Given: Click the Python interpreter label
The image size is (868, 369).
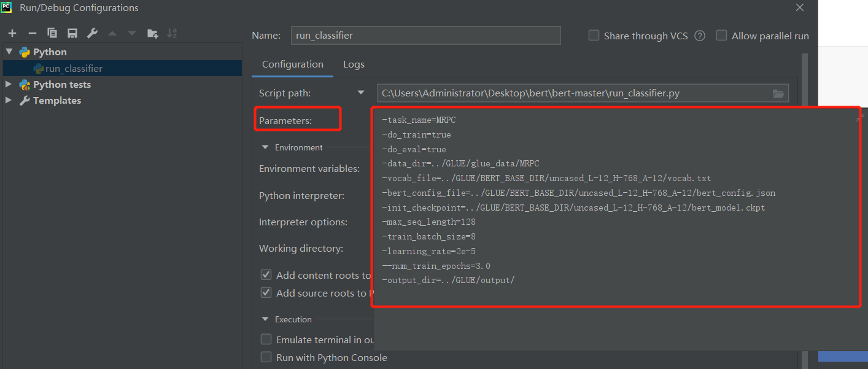Looking at the screenshot, I should [x=301, y=195].
